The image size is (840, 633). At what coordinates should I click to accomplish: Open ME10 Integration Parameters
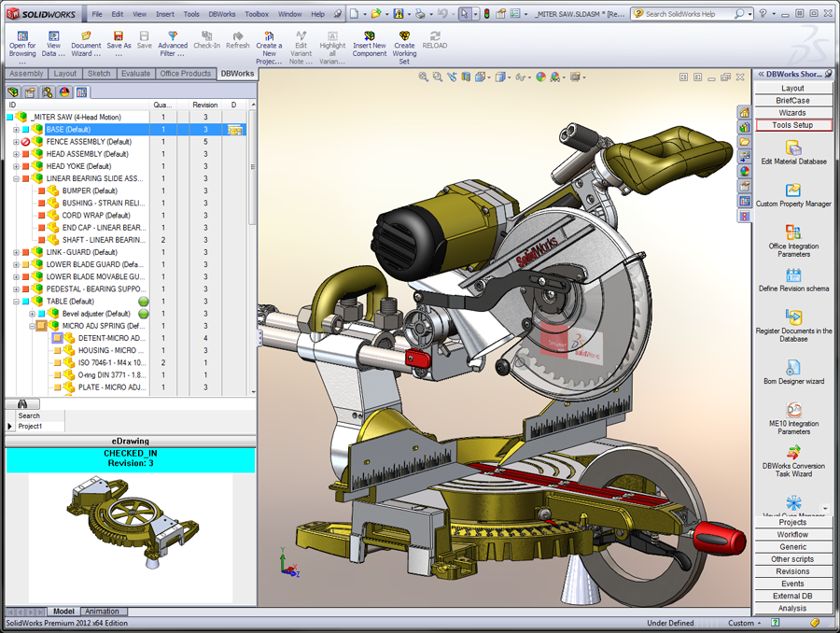(793, 418)
